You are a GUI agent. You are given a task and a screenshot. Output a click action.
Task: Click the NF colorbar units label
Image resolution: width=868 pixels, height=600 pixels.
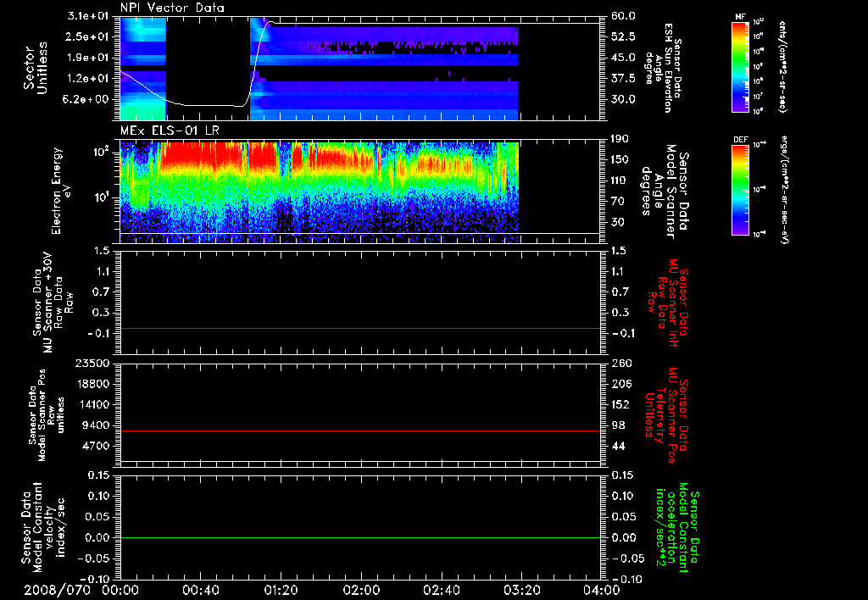[x=782, y=66]
